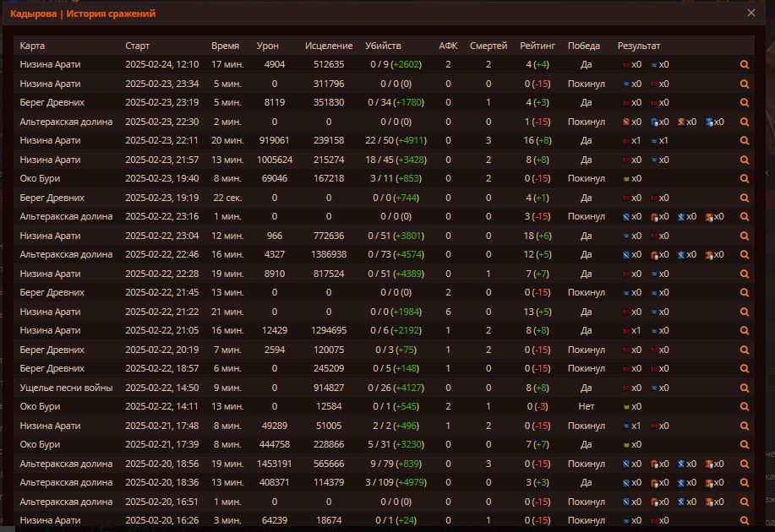Click magnifier icon on 2025-02-22, 22:28 row
This screenshot has width=775, height=532.
pyautogui.click(x=745, y=274)
